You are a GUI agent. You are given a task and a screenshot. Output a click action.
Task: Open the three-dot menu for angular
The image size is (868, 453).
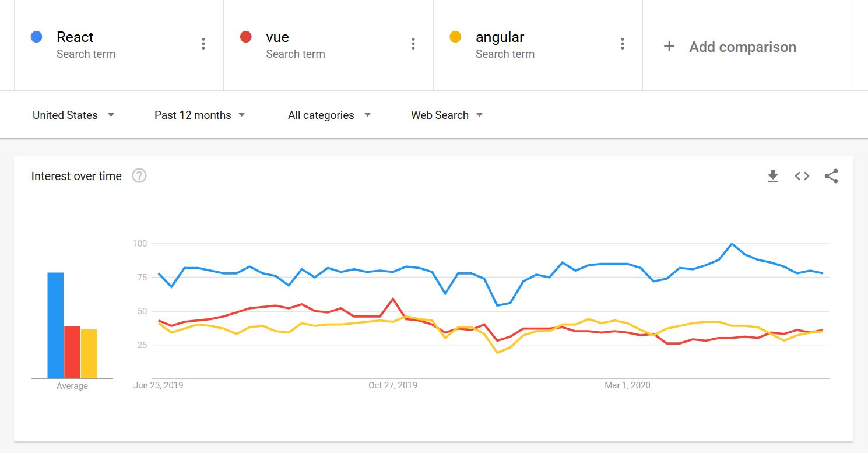pyautogui.click(x=622, y=44)
